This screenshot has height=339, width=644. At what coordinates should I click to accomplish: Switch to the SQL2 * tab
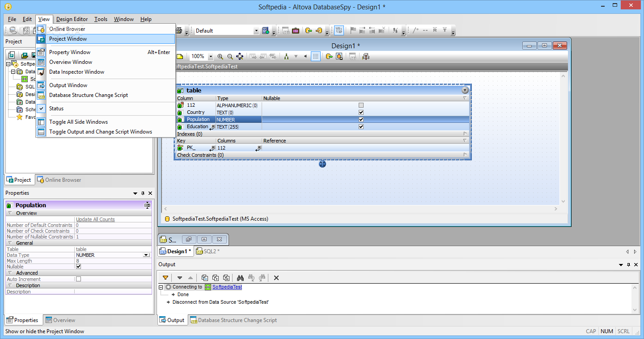(x=208, y=251)
